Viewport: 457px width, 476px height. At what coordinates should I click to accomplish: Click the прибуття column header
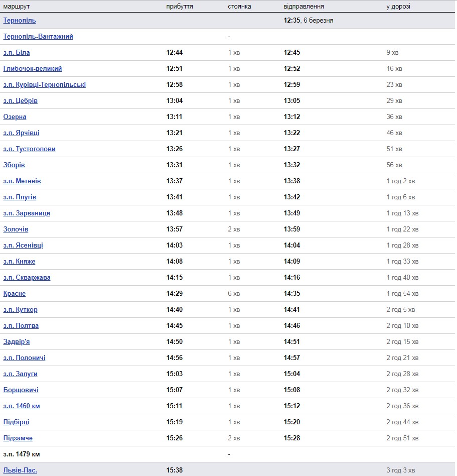(x=180, y=7)
